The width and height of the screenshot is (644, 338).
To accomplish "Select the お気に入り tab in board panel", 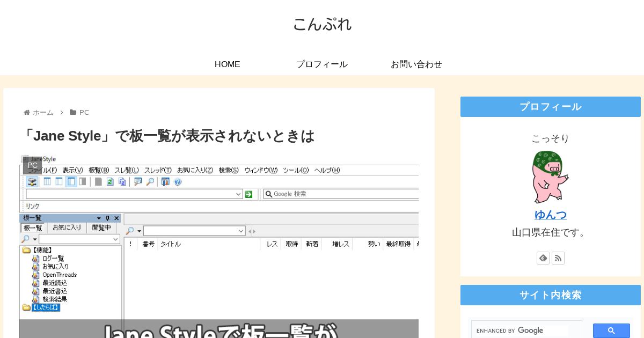I will point(67,227).
